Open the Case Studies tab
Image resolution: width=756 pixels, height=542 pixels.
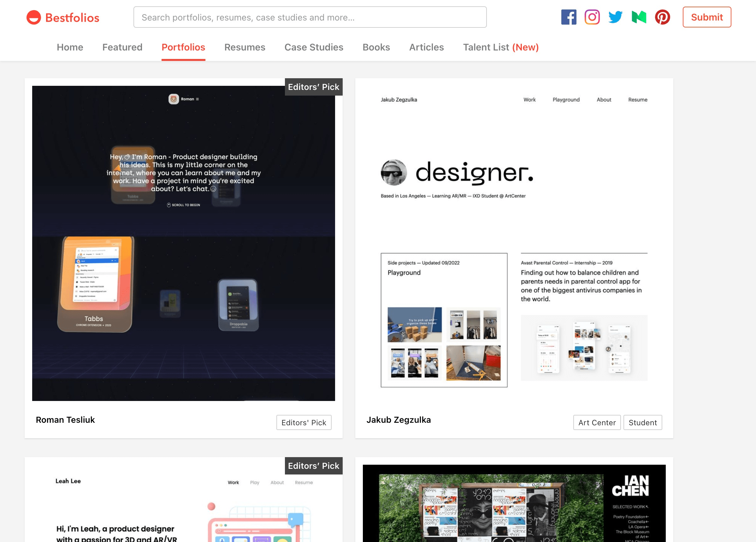click(314, 47)
